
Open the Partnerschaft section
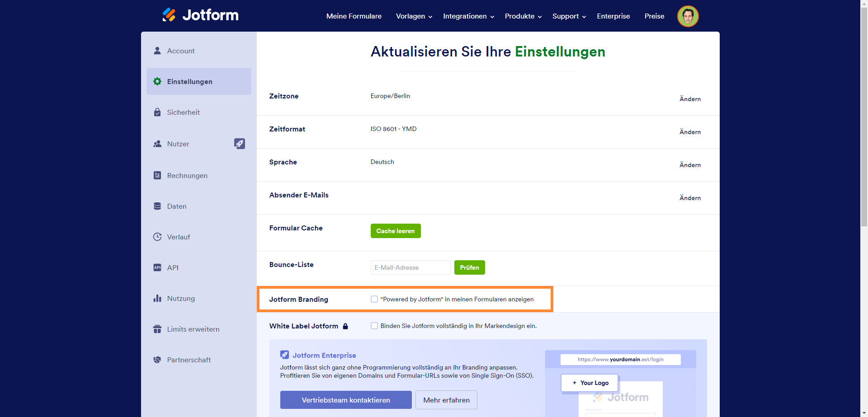tap(199, 360)
